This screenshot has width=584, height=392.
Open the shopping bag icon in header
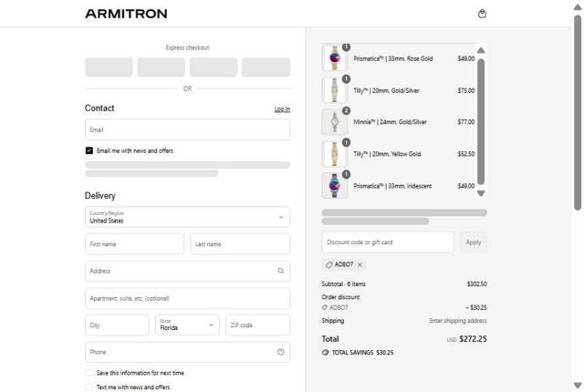point(482,14)
